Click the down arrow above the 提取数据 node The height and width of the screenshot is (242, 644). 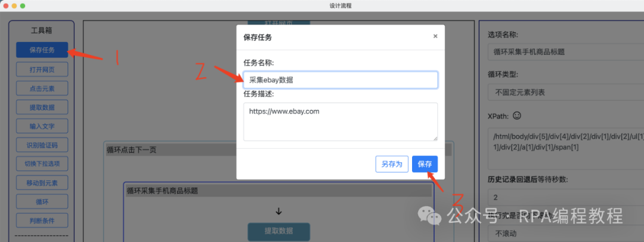click(278, 212)
